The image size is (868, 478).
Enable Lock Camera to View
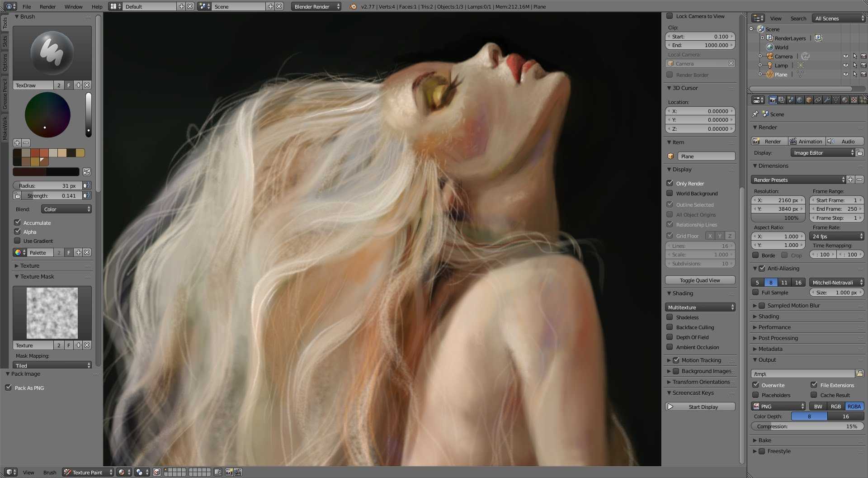pos(670,16)
